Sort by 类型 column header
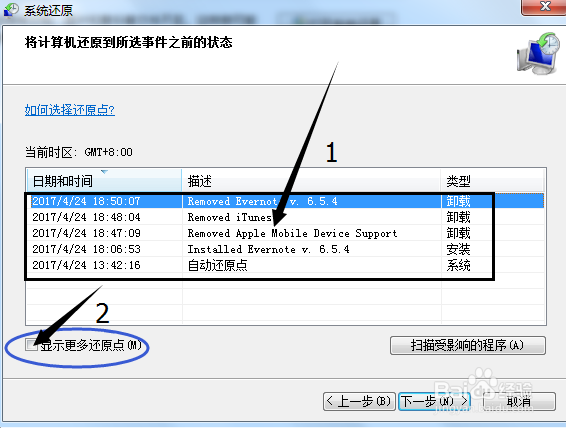The width and height of the screenshot is (566, 428). (492, 180)
